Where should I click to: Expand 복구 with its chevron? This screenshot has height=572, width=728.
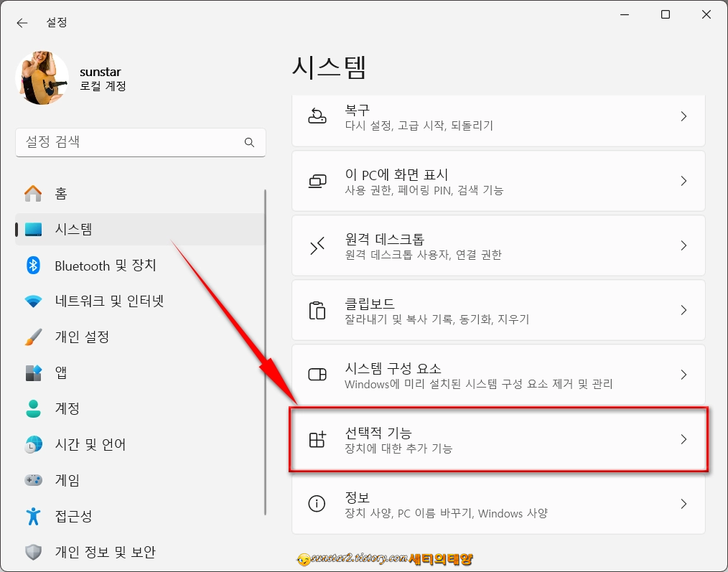point(683,116)
